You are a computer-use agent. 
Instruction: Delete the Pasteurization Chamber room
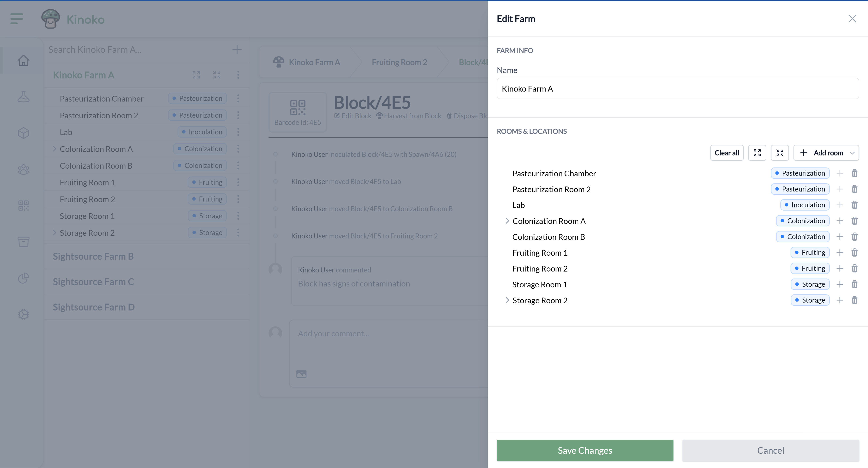pos(854,173)
